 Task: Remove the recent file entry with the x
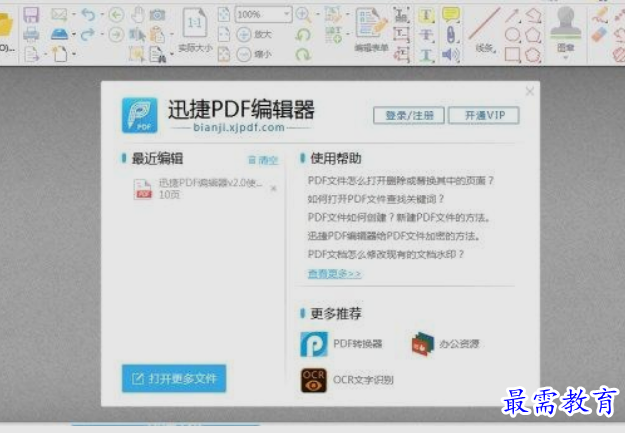click(x=273, y=188)
